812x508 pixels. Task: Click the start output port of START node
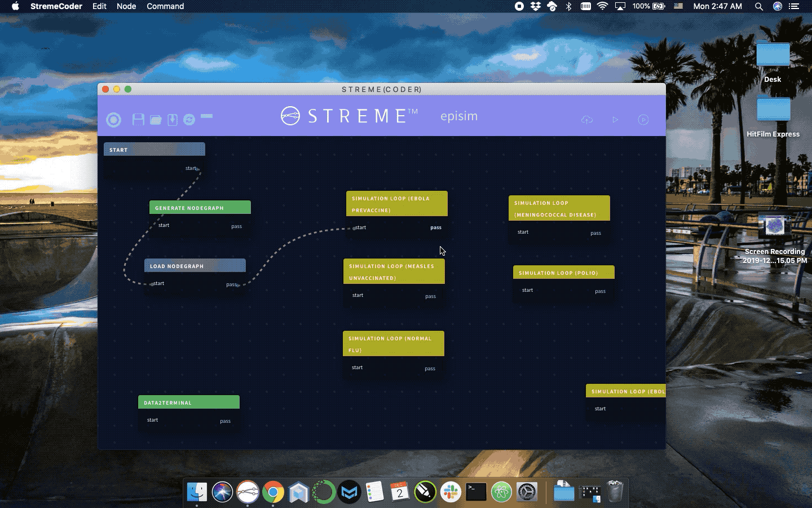coord(192,168)
